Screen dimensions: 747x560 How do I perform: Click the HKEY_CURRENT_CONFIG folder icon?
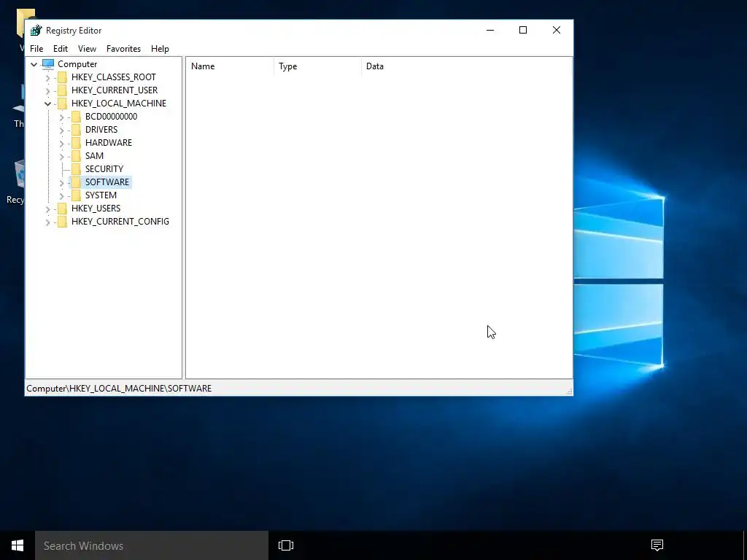(x=62, y=222)
